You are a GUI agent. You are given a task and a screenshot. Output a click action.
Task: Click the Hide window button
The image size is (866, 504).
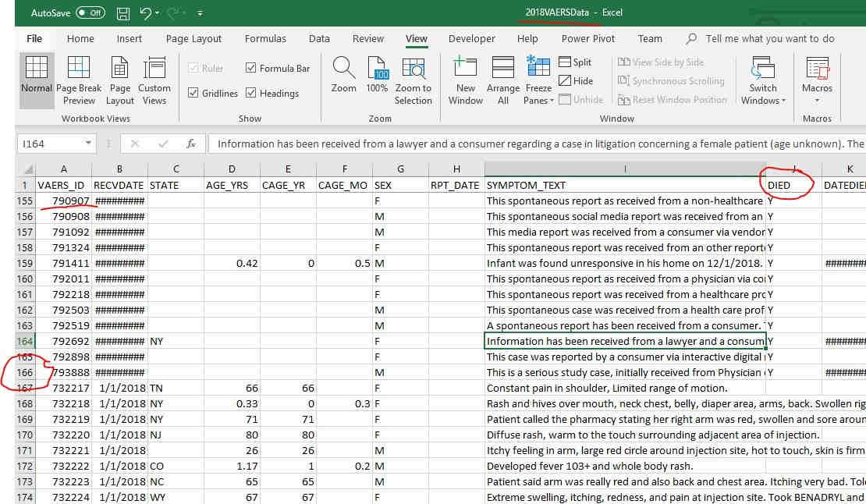575,81
